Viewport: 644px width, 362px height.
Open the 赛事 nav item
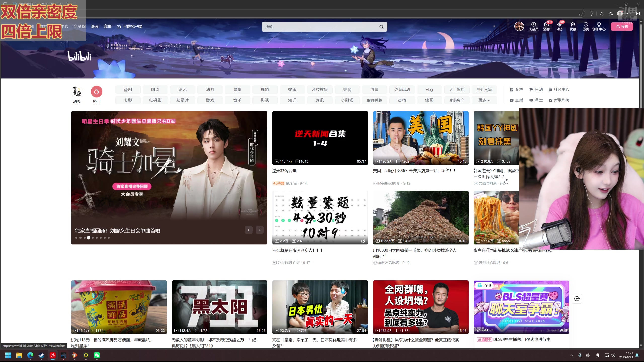coord(107,27)
